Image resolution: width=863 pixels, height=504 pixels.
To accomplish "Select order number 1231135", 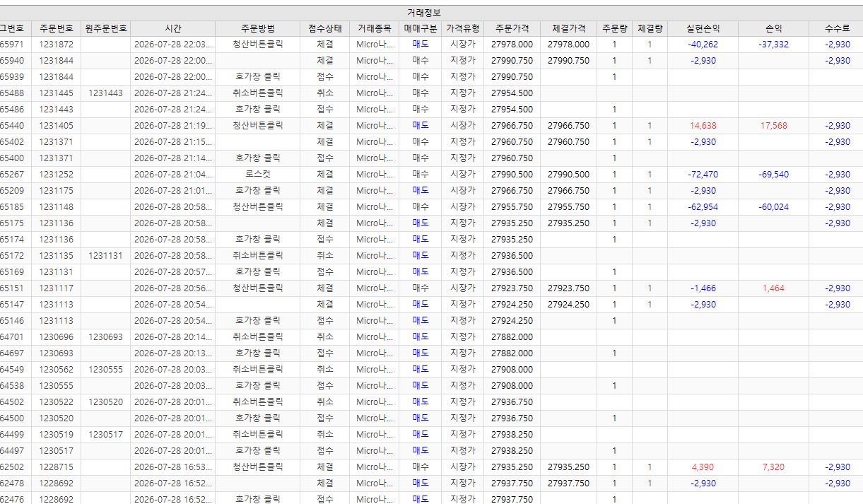I will pyautogui.click(x=56, y=256).
